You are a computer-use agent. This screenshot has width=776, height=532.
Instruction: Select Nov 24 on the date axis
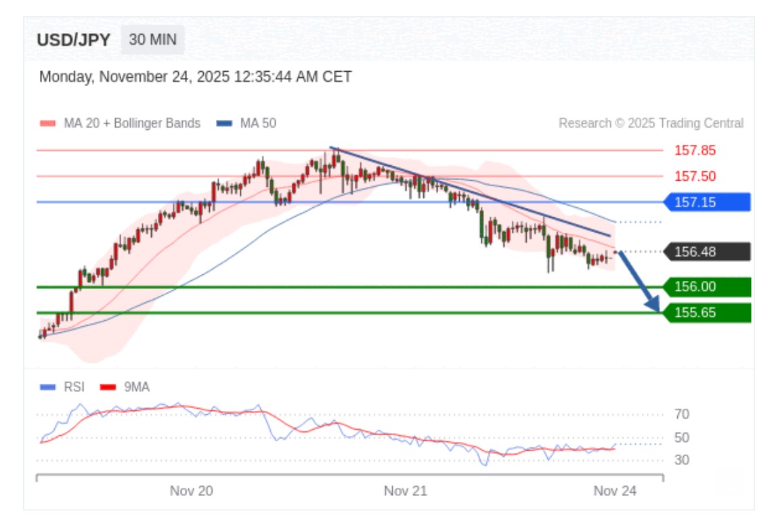point(615,491)
